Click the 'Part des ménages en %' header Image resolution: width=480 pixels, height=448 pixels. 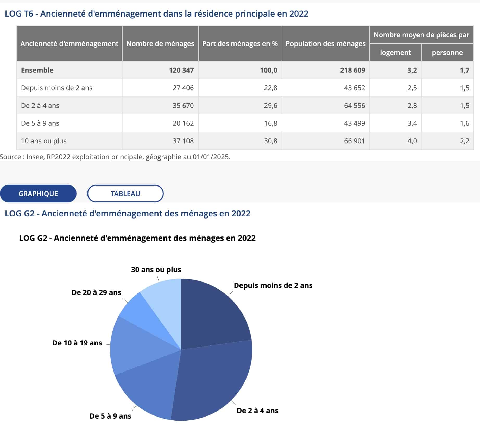(240, 43)
